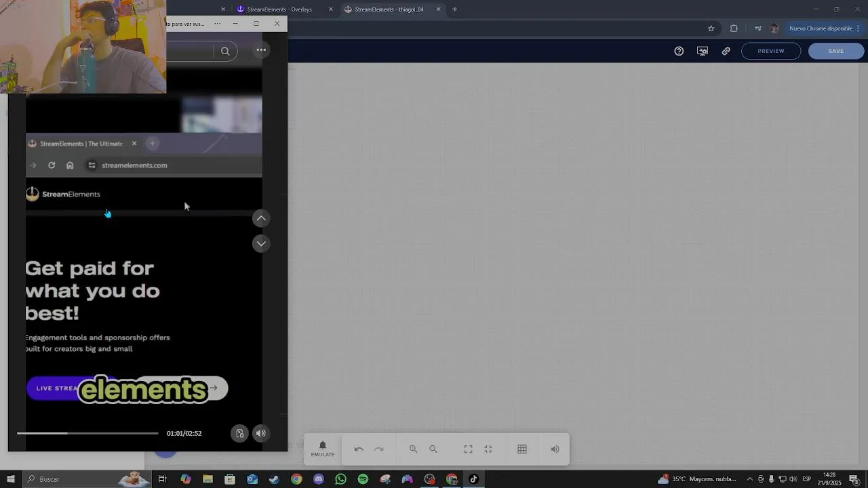Click the LIVE STREAM button in video
The height and width of the screenshot is (488, 868).
coord(73,388)
